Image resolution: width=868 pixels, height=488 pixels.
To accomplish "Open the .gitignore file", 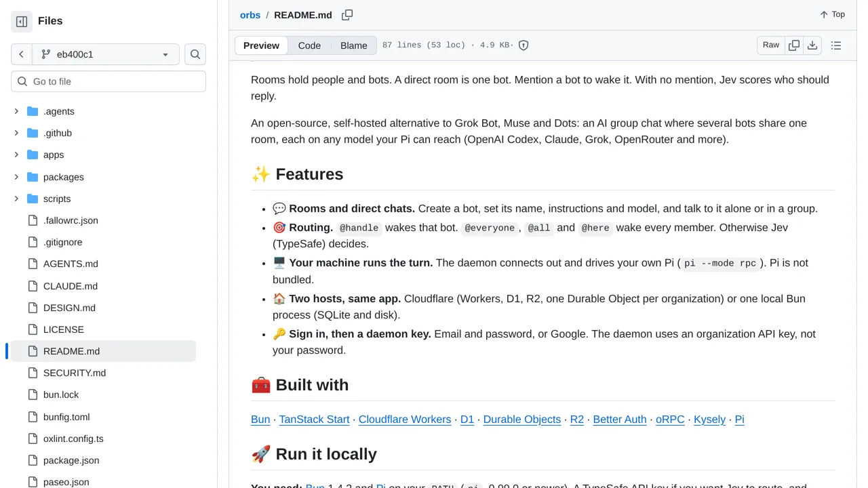I will 63,242.
